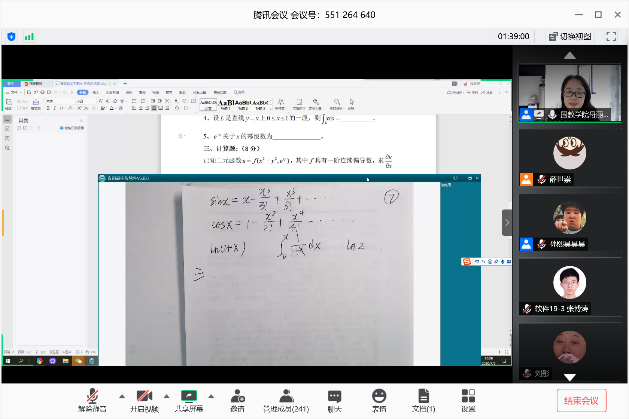Expand video options arrow beside the camera
The image size is (629, 419).
(166, 396)
